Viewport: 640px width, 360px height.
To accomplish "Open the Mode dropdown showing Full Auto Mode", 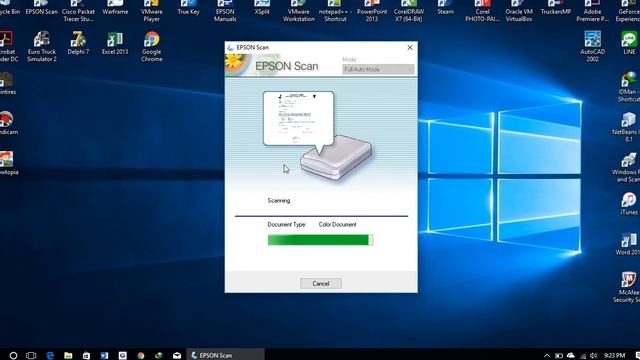I will pyautogui.click(x=378, y=69).
